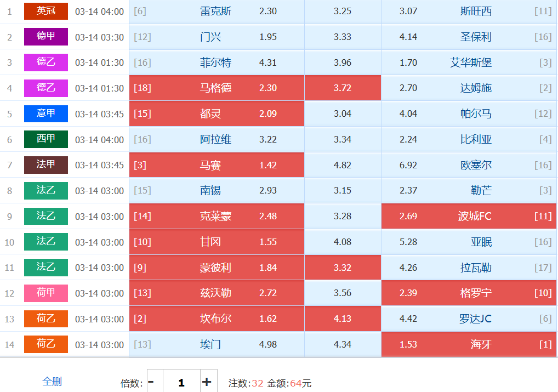Select 圣保利 away win odds 4.14
This screenshot has height=392, width=558.
pyautogui.click(x=469, y=37)
